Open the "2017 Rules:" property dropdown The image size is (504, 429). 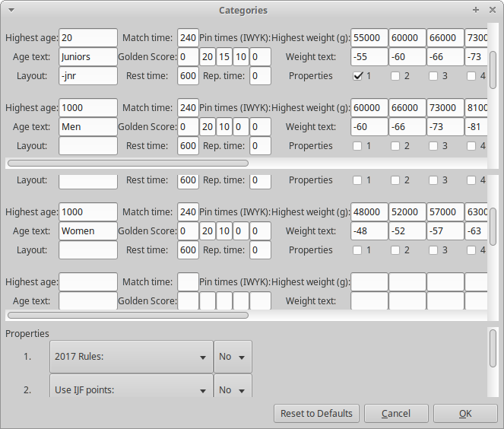click(131, 357)
